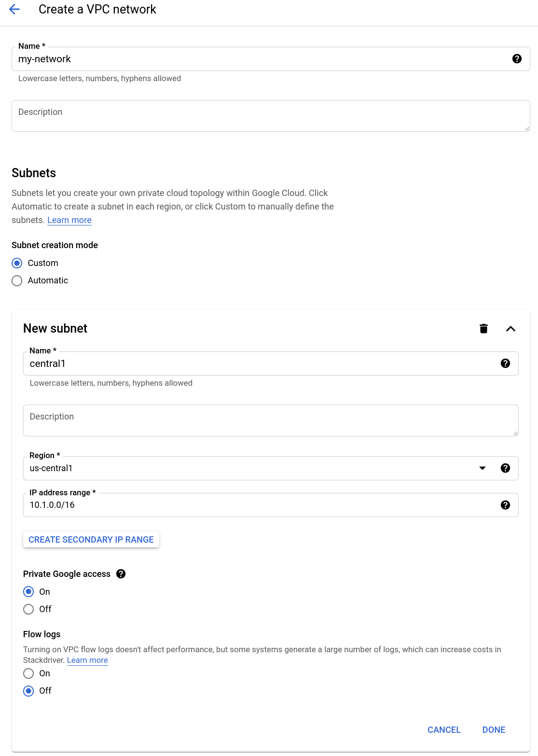Click help icon for IP address range
Screen dimensions: 538x756
click(505, 505)
